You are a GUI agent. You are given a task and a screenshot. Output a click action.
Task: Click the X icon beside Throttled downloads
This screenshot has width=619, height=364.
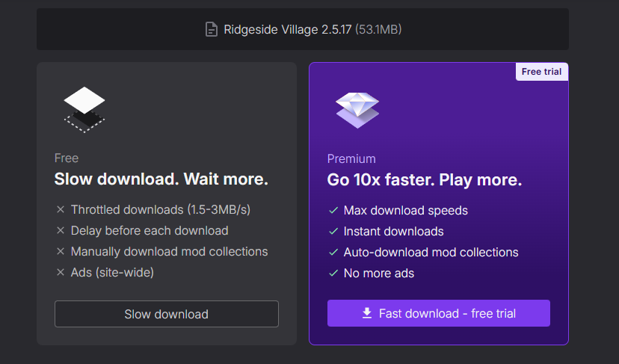point(61,210)
